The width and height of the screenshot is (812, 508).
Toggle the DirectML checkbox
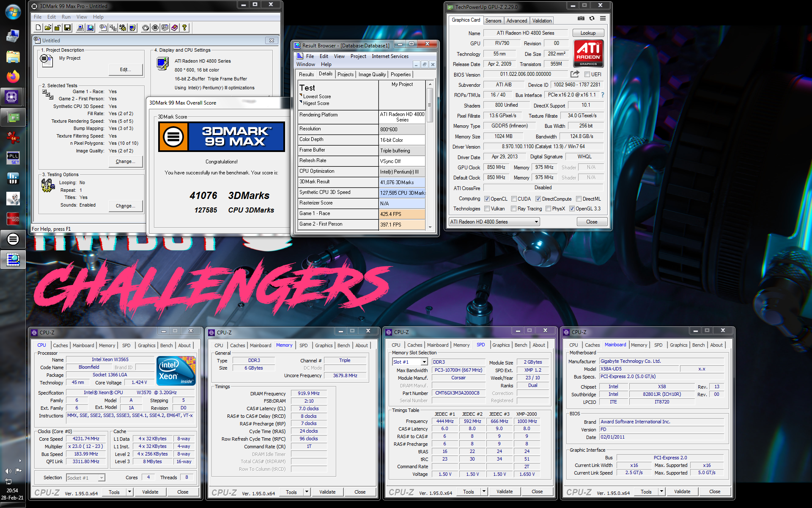(579, 199)
